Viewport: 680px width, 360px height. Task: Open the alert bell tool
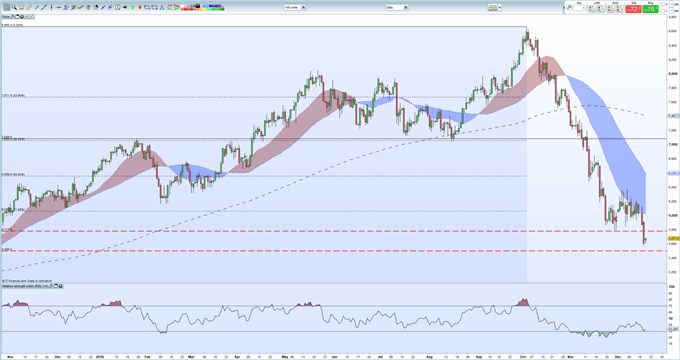click(22, 7)
